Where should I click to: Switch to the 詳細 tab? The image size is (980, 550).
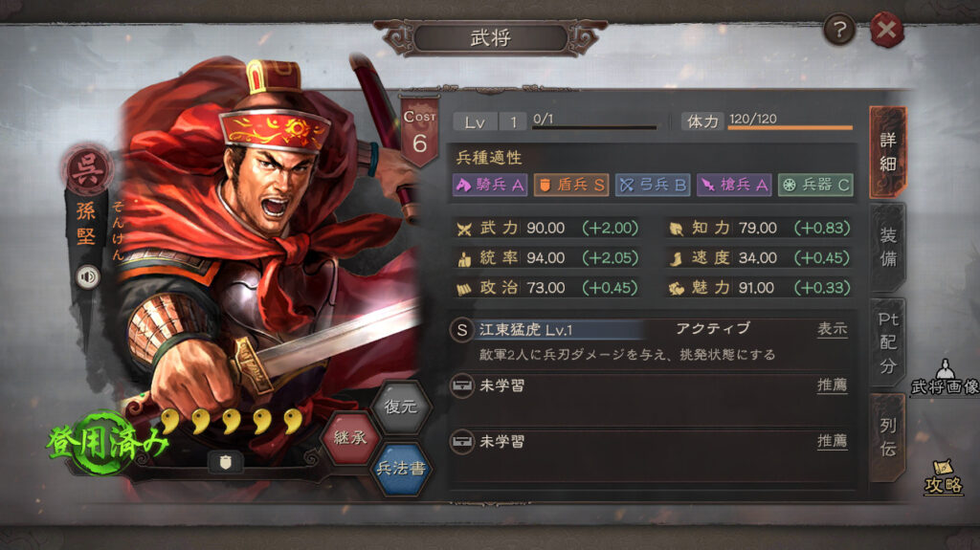[x=887, y=152]
